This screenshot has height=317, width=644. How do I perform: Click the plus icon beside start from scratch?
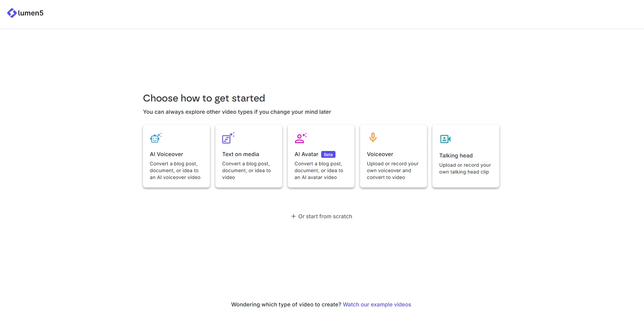[294, 216]
